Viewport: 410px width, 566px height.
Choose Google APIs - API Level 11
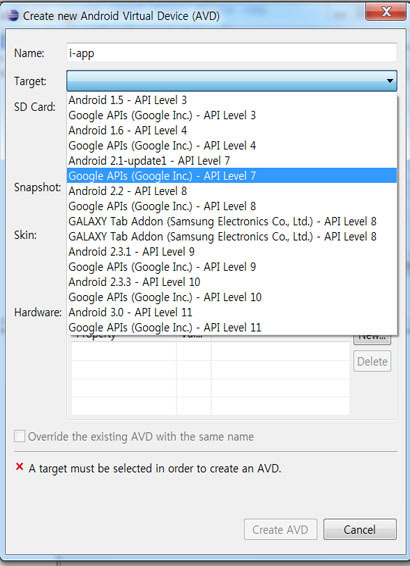232,327
